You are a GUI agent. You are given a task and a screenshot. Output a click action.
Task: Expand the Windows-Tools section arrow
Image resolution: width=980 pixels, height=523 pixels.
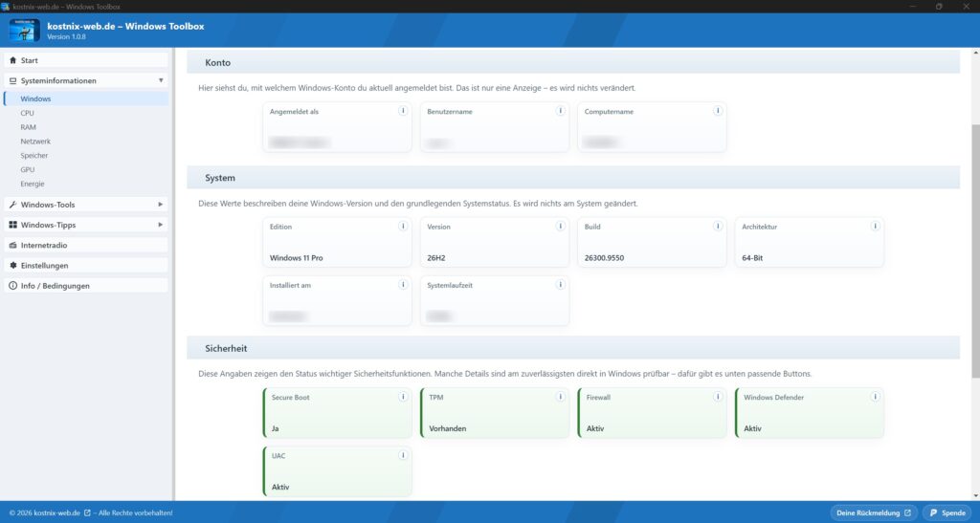(161, 205)
